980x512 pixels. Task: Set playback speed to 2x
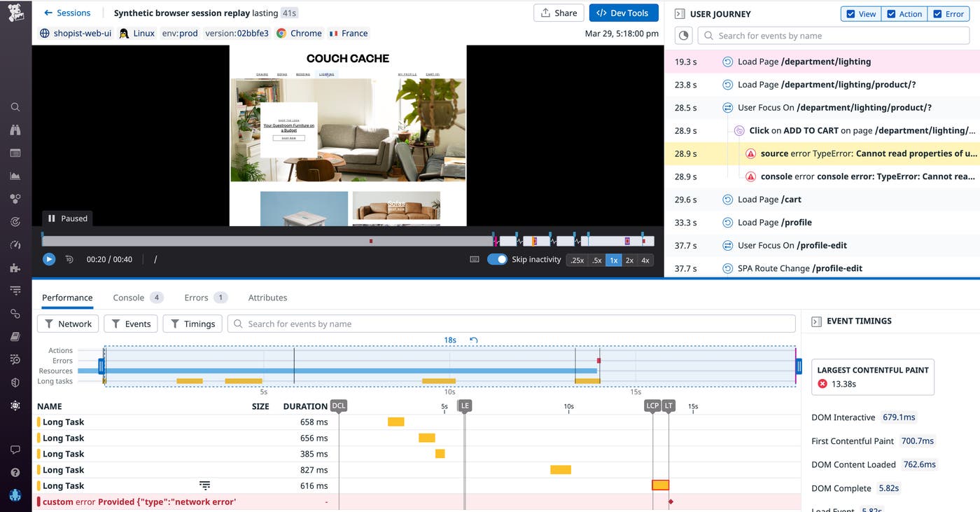629,260
